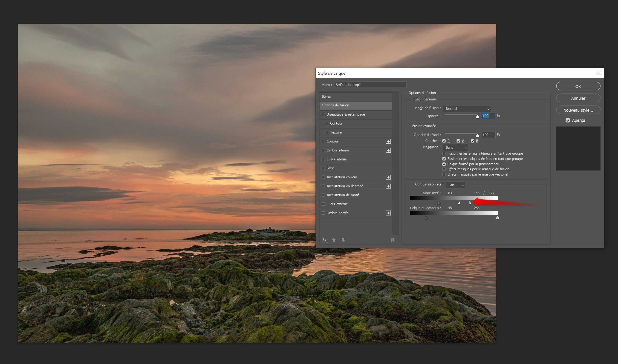Image resolution: width=618 pixels, height=364 pixels.
Task: Select the Lueur externe style entry
Action: pyautogui.click(x=337, y=204)
